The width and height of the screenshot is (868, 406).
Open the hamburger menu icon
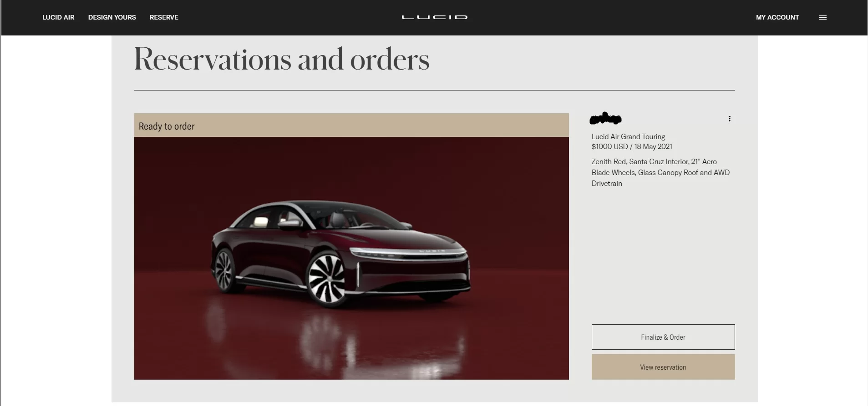[822, 17]
